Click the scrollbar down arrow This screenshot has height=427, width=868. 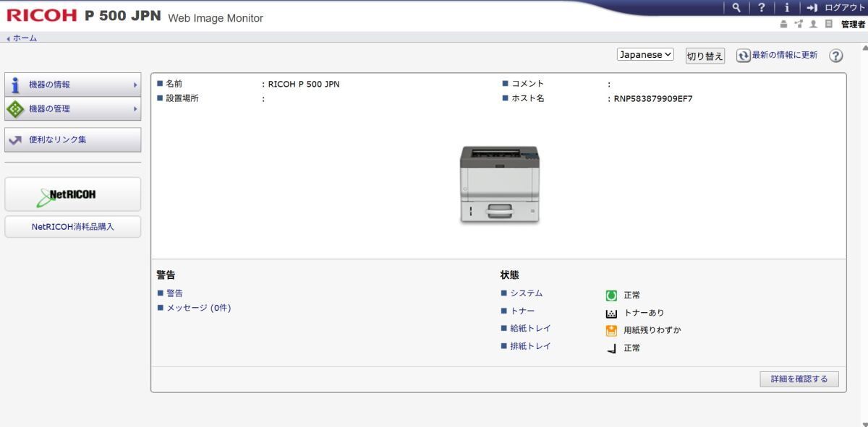tap(864, 424)
